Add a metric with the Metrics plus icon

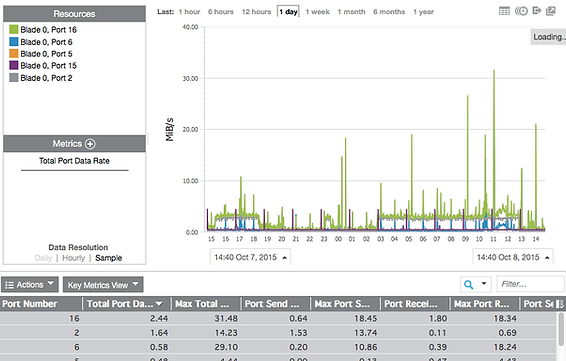pyautogui.click(x=90, y=144)
